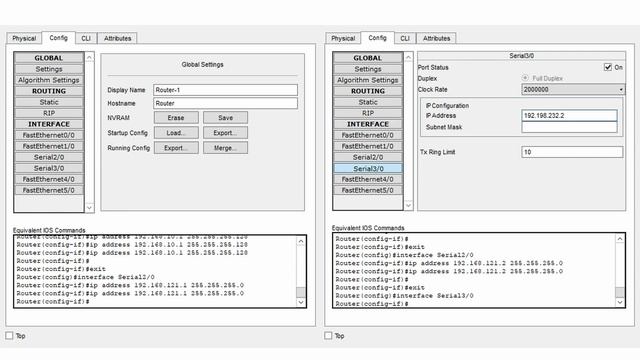Open the Clock Rate dropdown
Screen dimensions: 640x360
pos(573,89)
